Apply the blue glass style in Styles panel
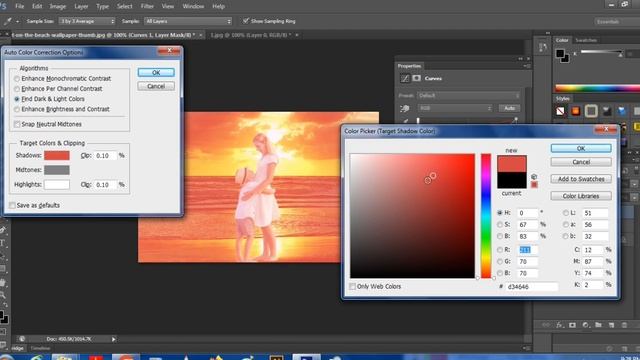This screenshot has height=360, width=640. click(x=622, y=111)
